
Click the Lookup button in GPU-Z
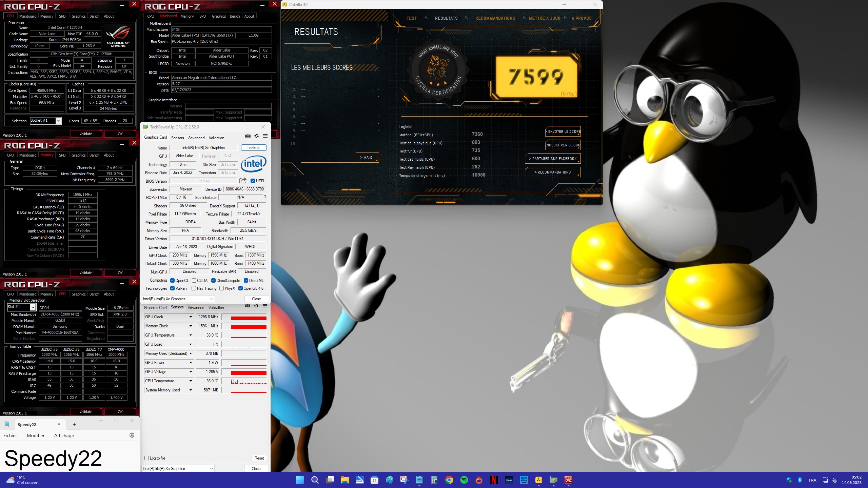(253, 148)
